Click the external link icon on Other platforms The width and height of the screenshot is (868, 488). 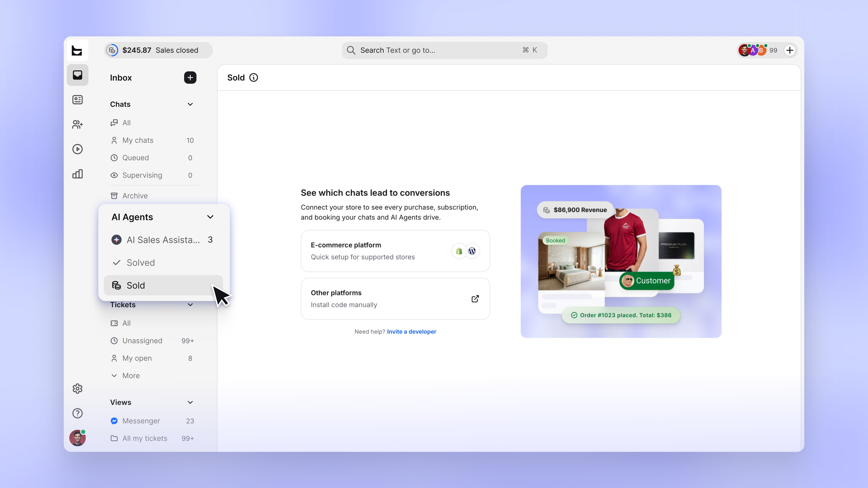475,299
